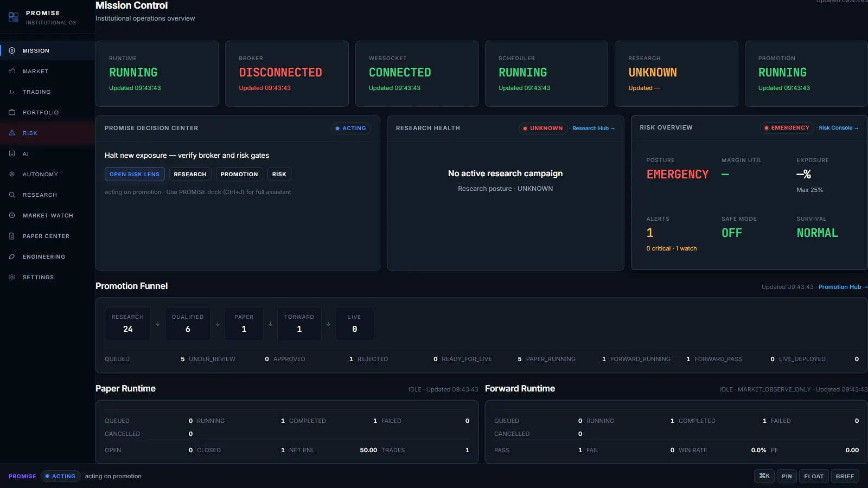Click the Open Risk Lens button
The height and width of the screenshot is (488, 868).
tap(135, 174)
